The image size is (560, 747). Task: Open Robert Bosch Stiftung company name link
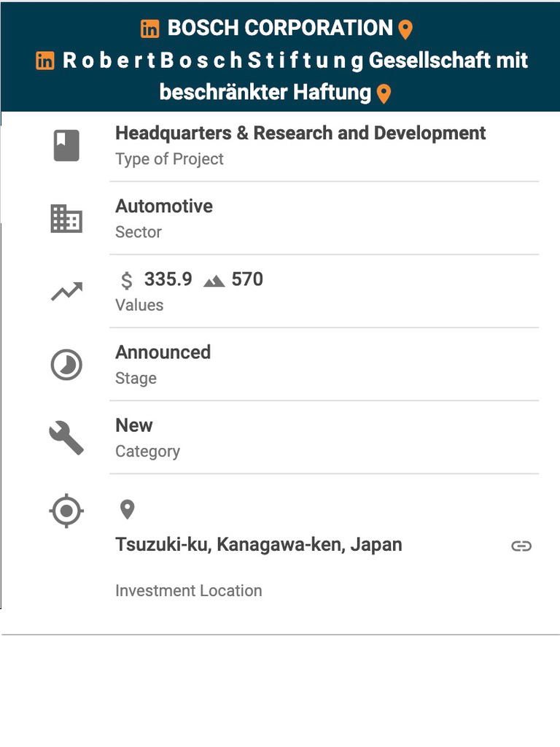[x=295, y=61]
